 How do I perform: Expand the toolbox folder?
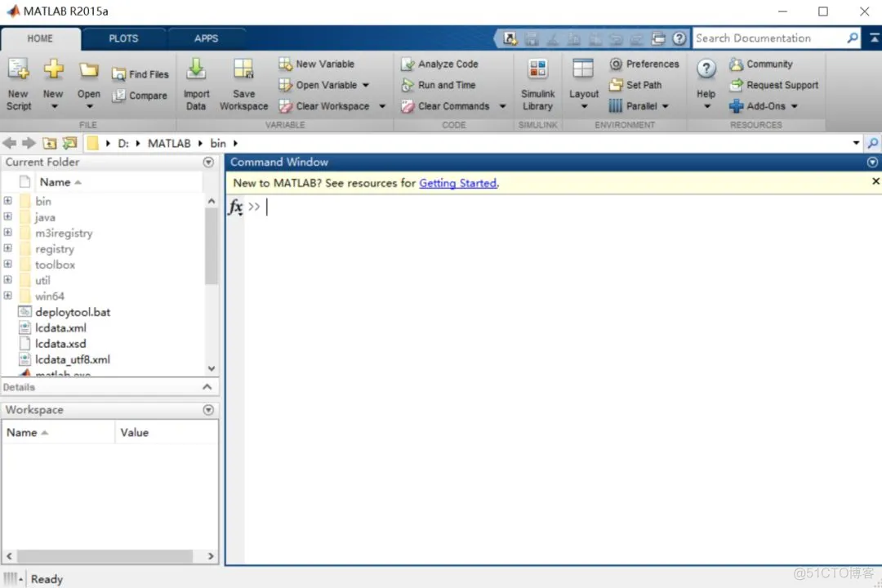pyautogui.click(x=8, y=264)
